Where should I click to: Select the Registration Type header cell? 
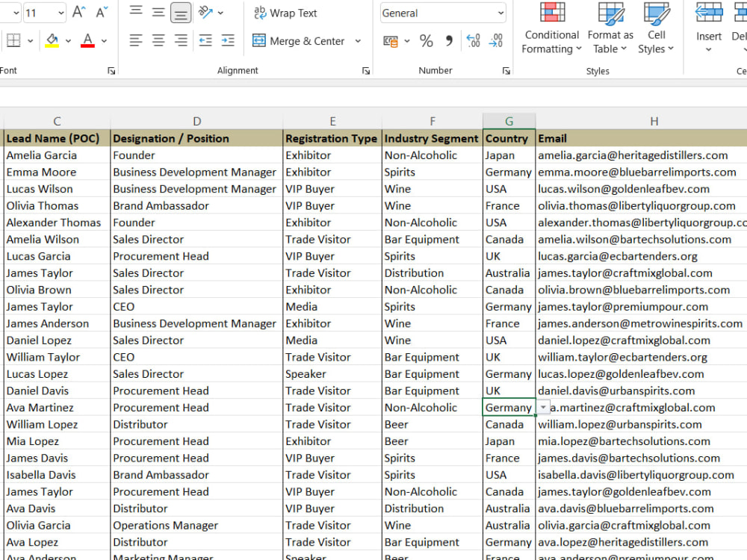(332, 139)
